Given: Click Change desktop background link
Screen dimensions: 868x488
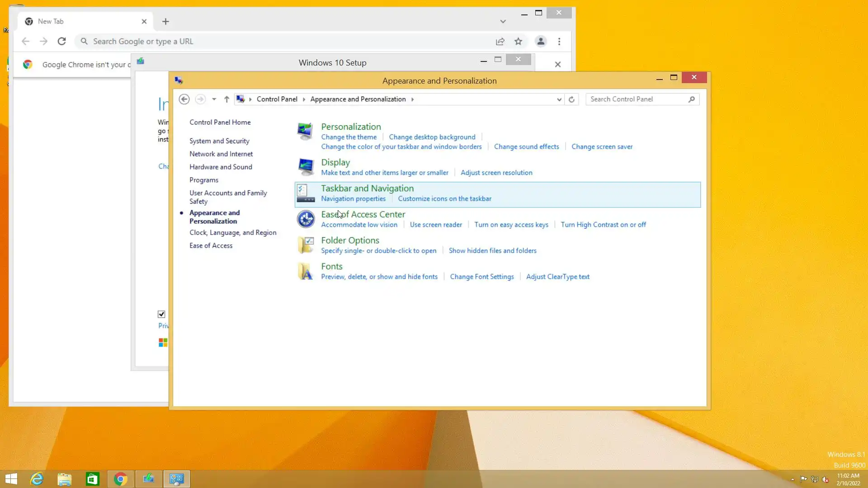Looking at the screenshot, I should 432,137.
